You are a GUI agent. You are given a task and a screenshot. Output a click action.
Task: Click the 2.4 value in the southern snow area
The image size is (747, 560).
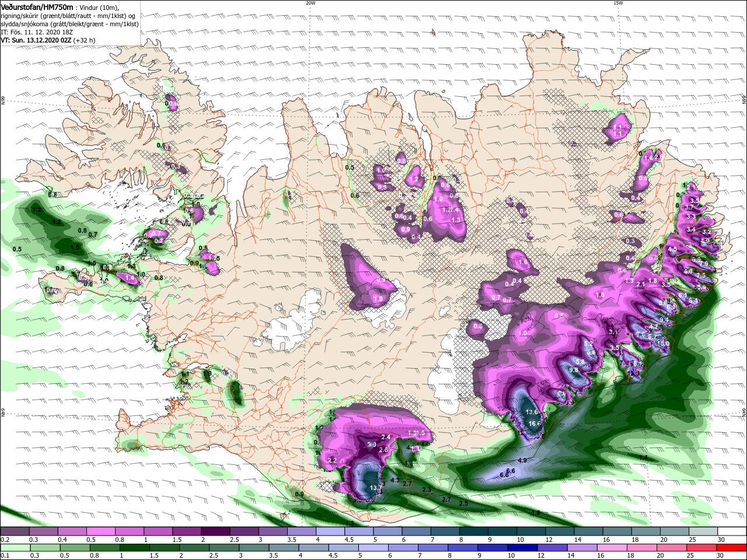386,437
